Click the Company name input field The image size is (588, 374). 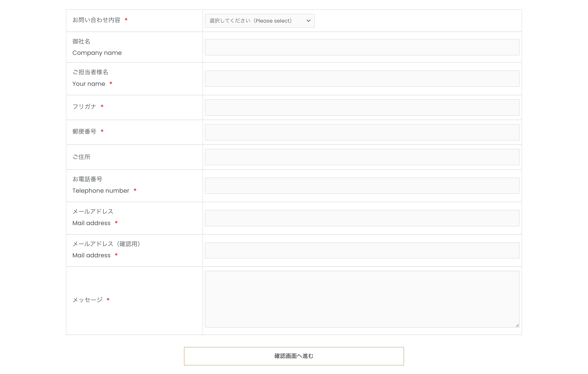tap(362, 47)
